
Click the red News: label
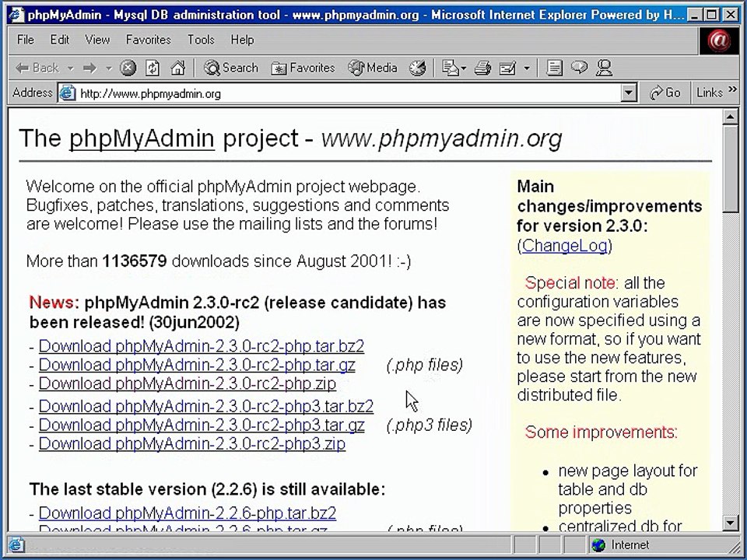click(54, 303)
